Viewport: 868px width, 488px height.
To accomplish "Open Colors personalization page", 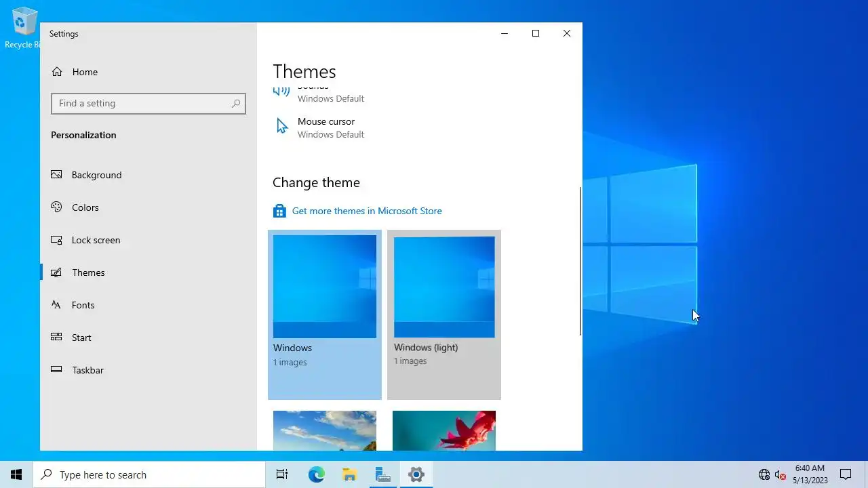I will (x=149, y=207).
